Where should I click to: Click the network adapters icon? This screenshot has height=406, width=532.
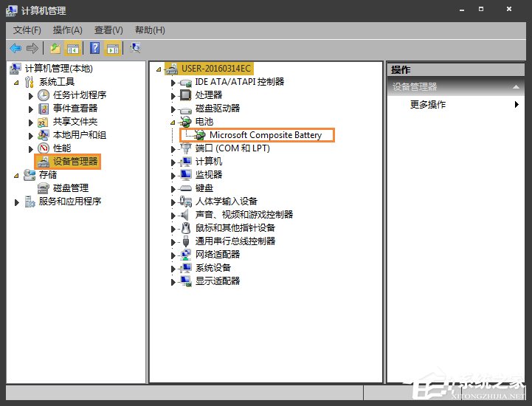[186, 255]
